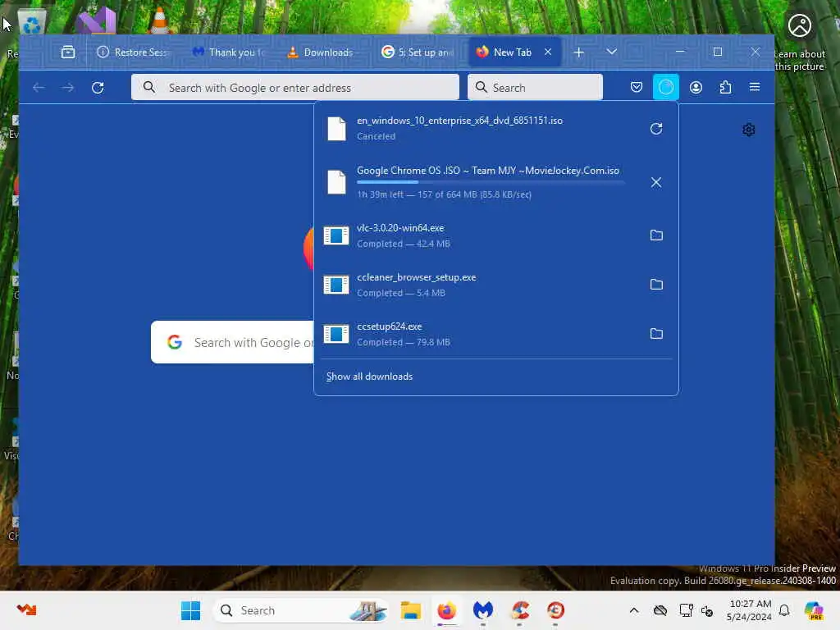
Task: Click the Chrome OS ISO download progress bar
Action: click(x=491, y=182)
